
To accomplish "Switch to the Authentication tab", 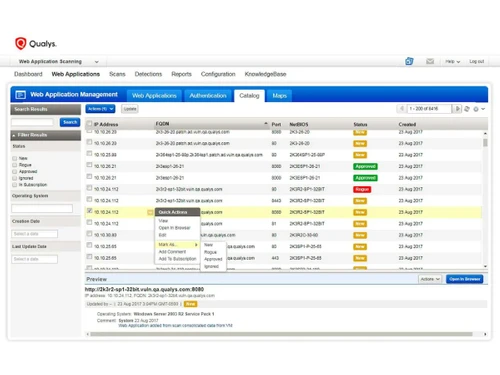I will 208,96.
